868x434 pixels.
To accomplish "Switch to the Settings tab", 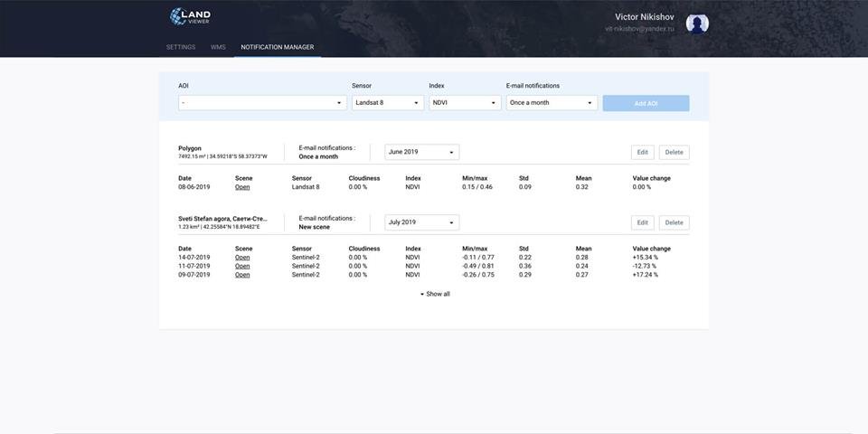I will click(x=181, y=47).
